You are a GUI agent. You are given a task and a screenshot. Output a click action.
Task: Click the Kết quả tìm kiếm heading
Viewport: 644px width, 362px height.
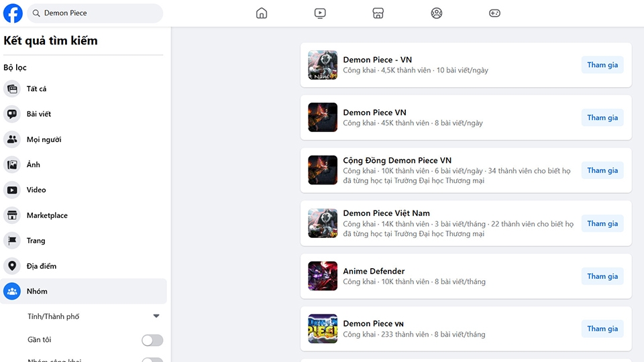pos(50,41)
